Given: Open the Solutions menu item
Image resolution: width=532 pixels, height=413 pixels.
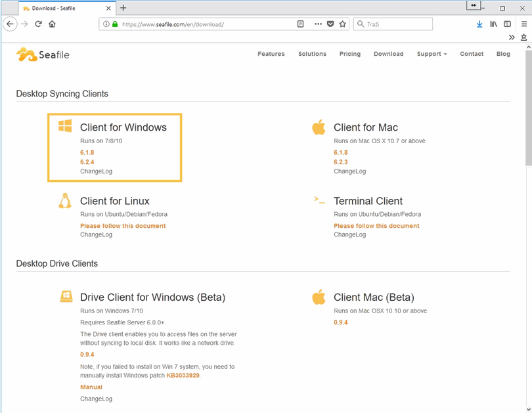Looking at the screenshot, I should (x=312, y=54).
